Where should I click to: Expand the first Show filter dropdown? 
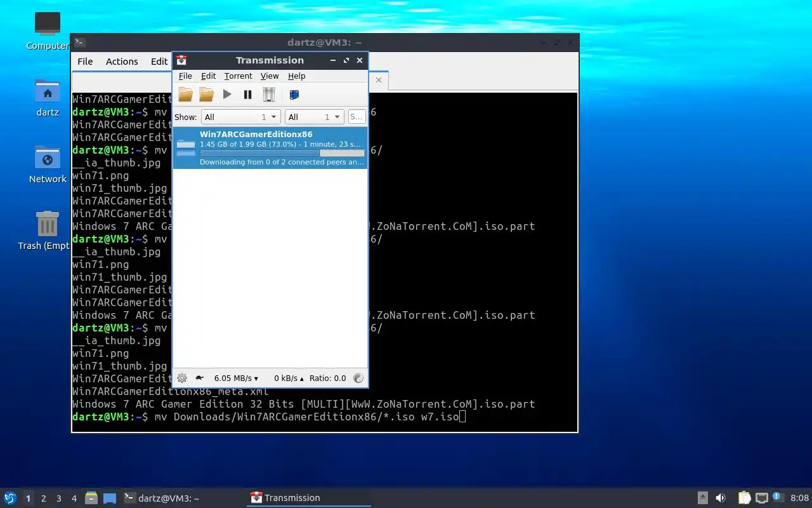[240, 117]
